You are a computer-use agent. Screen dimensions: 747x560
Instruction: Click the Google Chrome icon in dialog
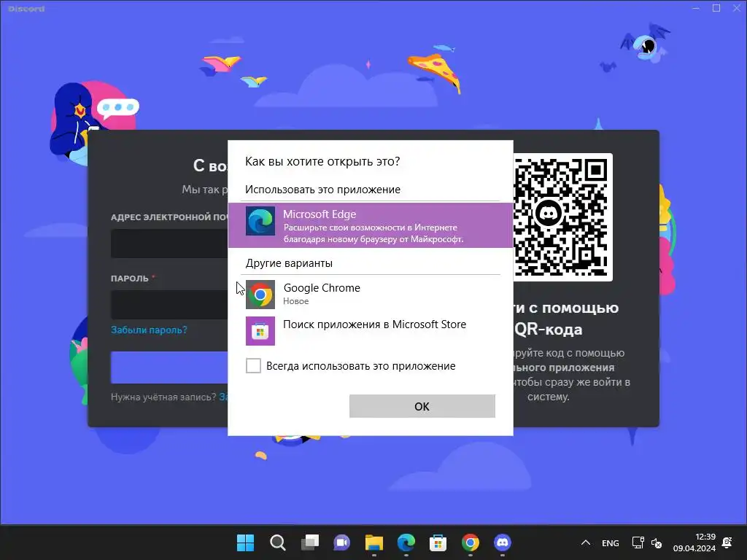[260, 295]
